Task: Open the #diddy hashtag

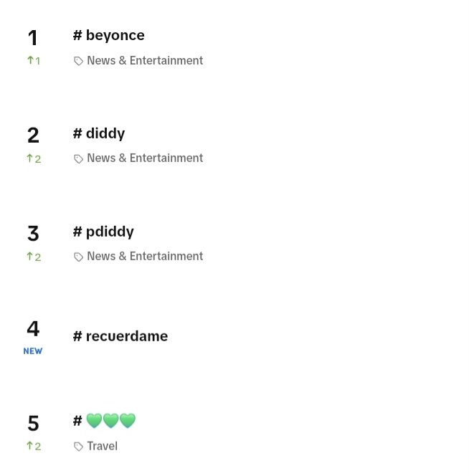Action: click(x=99, y=133)
